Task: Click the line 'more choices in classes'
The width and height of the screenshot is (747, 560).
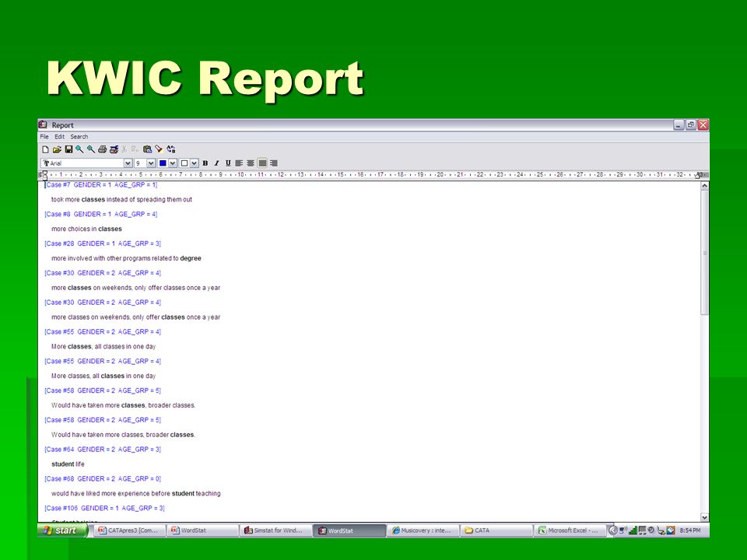Action: tap(86, 229)
